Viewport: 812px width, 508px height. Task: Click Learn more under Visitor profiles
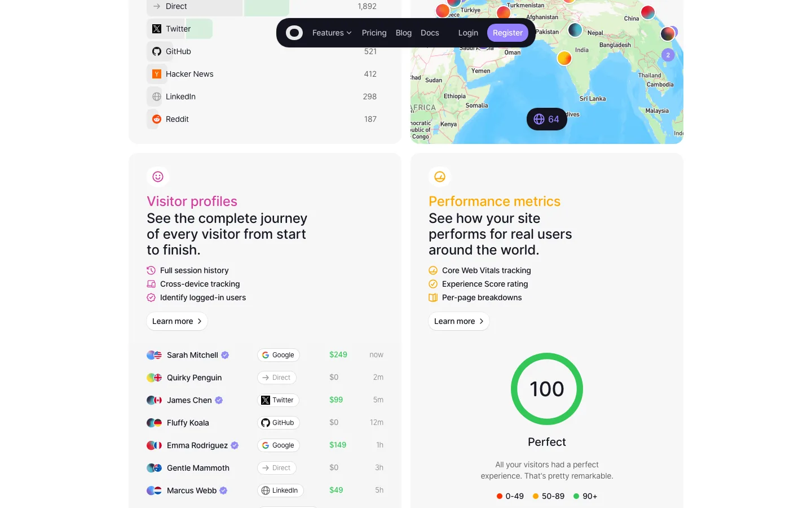177,321
